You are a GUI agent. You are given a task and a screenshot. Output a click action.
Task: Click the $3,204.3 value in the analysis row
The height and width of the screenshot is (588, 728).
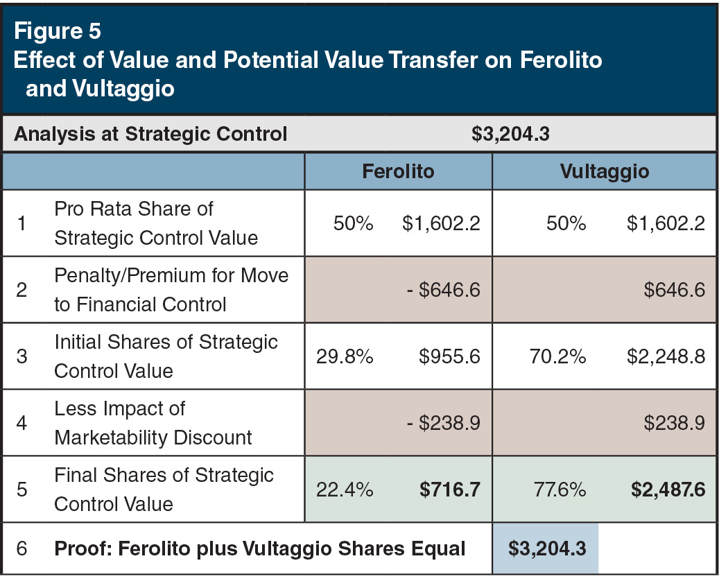point(510,134)
